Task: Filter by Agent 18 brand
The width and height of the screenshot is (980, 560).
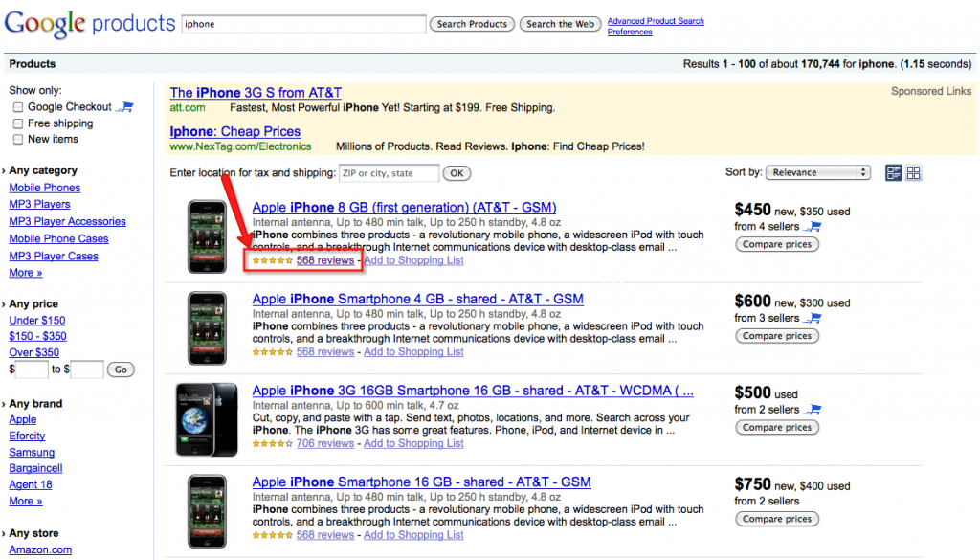Action: [x=31, y=485]
